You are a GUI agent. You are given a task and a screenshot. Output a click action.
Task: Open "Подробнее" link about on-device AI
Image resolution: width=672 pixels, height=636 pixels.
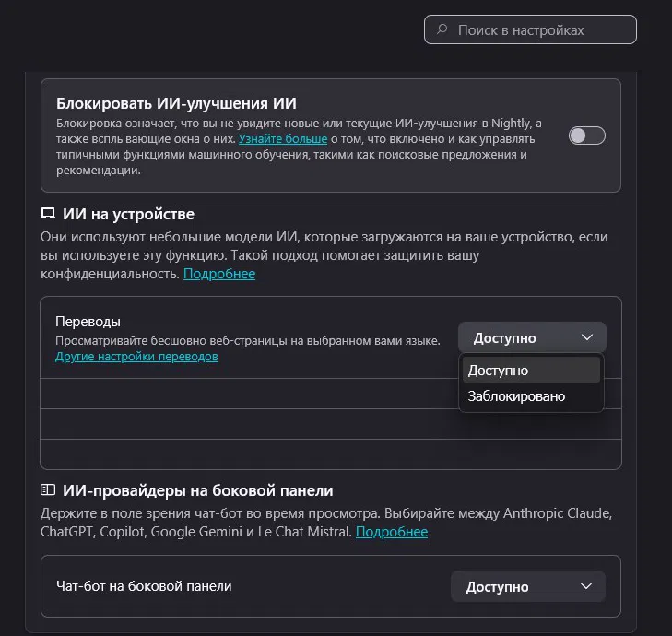point(219,274)
